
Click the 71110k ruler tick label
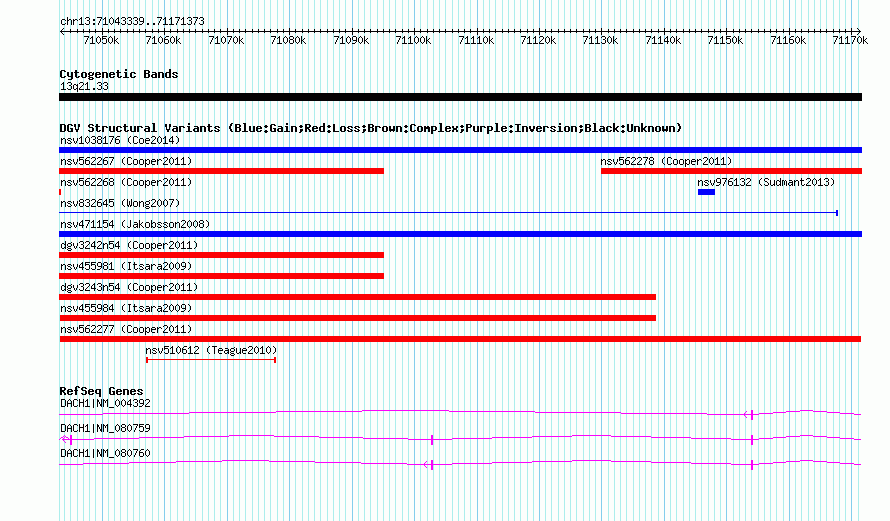[x=476, y=40]
